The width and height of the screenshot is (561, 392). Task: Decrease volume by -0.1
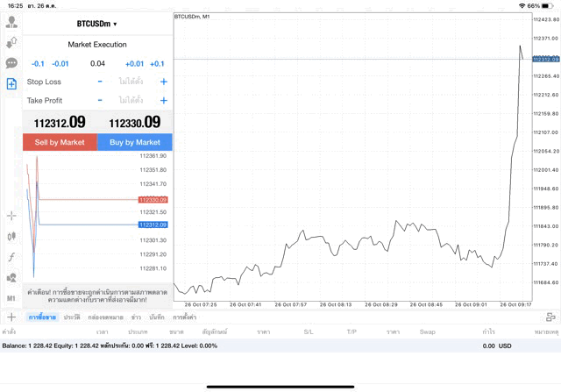[38, 63]
